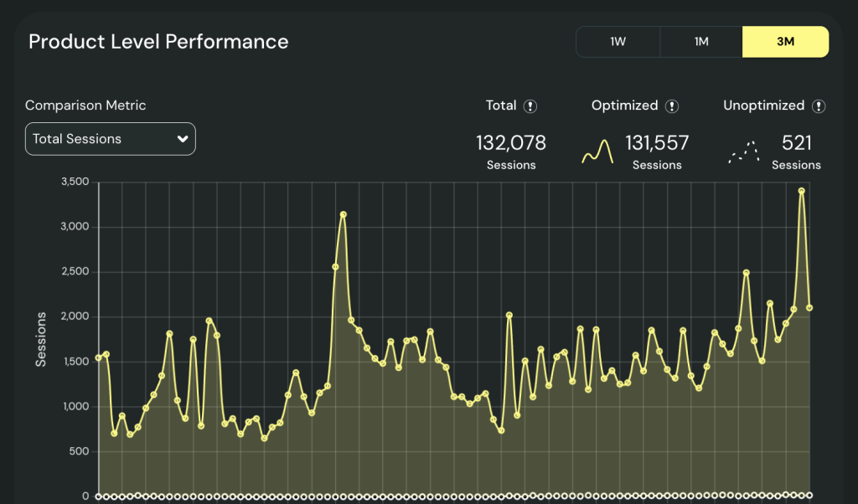Click the 521 unoptimized sessions figure
This screenshot has height=504, width=858.
tap(796, 143)
